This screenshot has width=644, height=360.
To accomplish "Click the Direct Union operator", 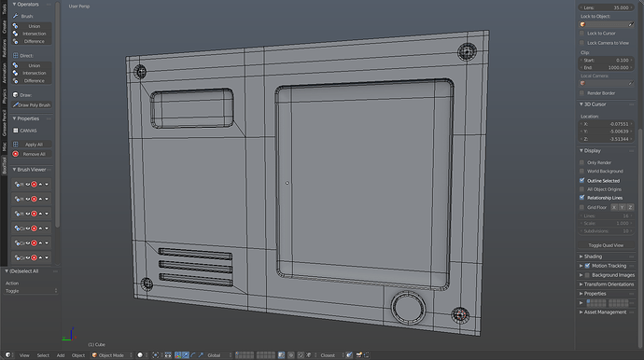I will tap(32, 65).
